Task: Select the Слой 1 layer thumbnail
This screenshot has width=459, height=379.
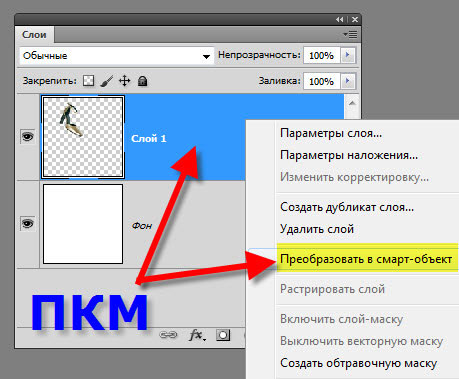Action: click(83, 137)
